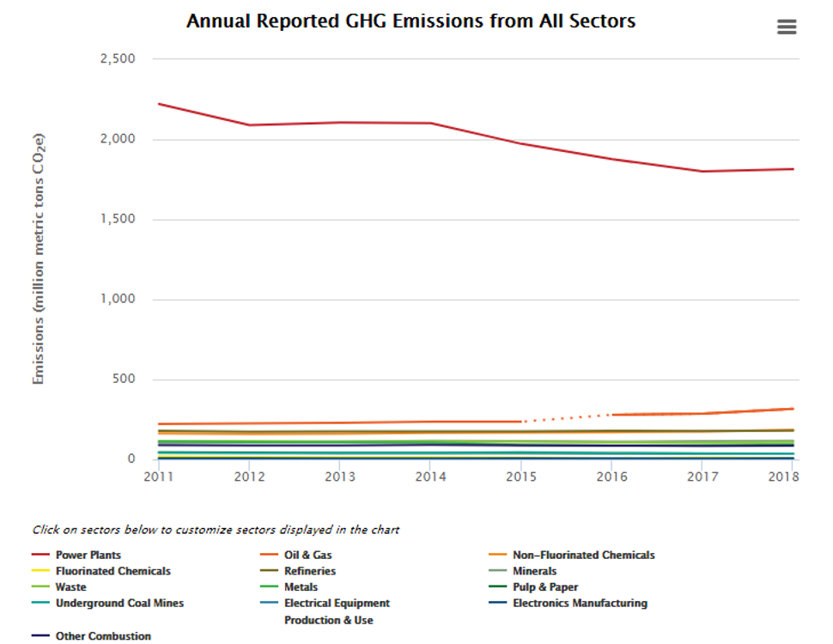Viewport: 833px width, 644px height.
Task: Click the Metals legend dash icon
Action: 271,586
